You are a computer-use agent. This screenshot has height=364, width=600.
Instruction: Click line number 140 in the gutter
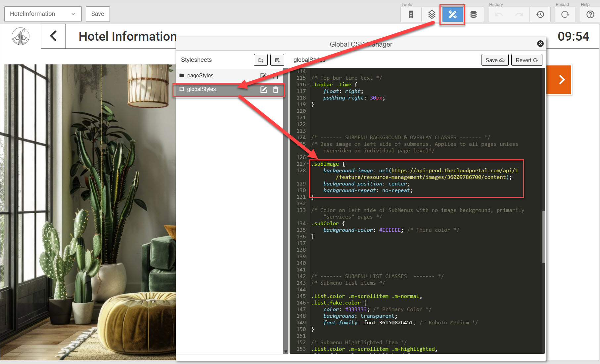pos(301,263)
